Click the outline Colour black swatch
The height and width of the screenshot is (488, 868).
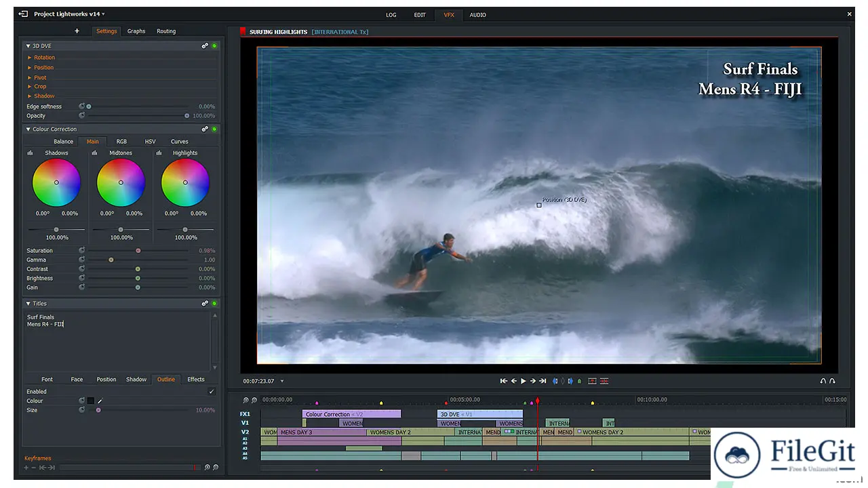coord(91,401)
